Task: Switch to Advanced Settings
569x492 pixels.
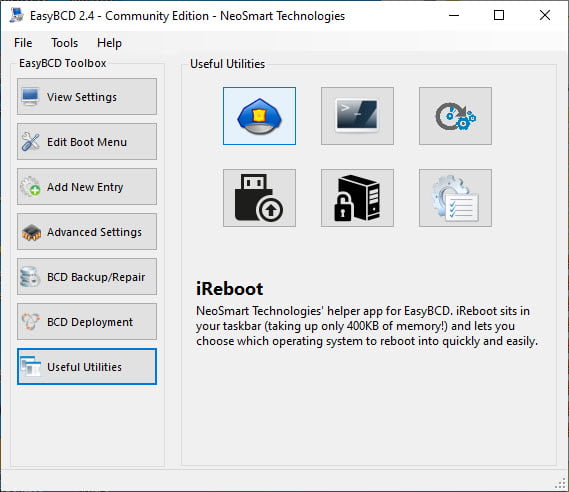Action: (87, 231)
